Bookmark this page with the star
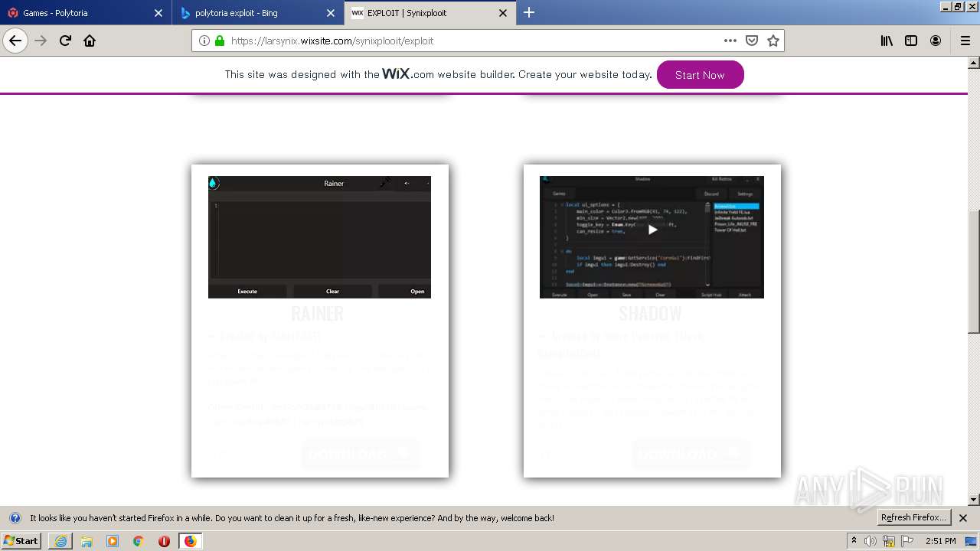 773,41
